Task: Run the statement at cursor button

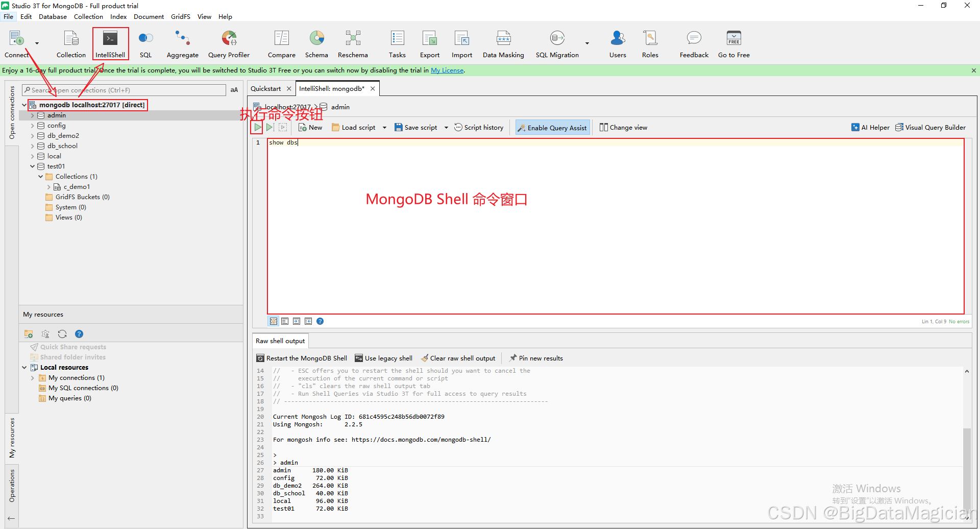Action: (x=270, y=127)
